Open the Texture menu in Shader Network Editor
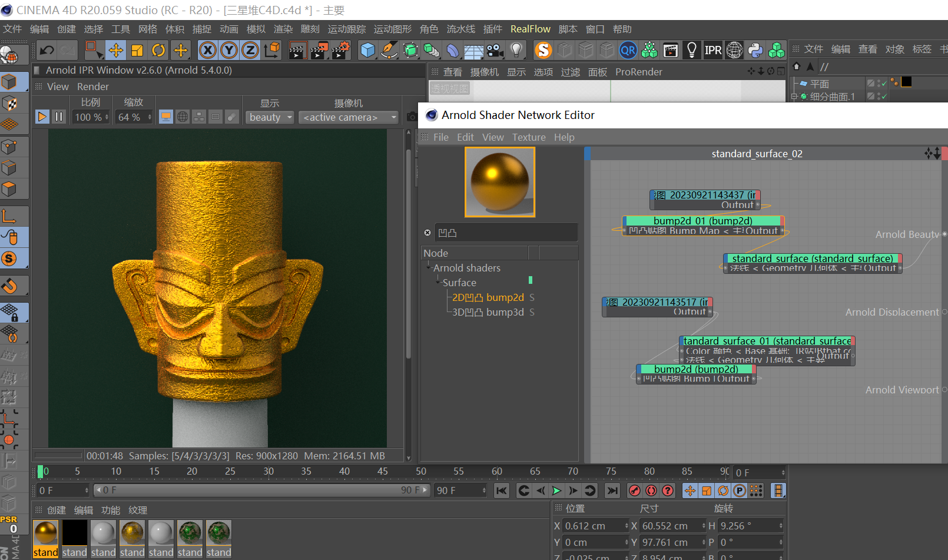The height and width of the screenshot is (560, 948). point(528,137)
